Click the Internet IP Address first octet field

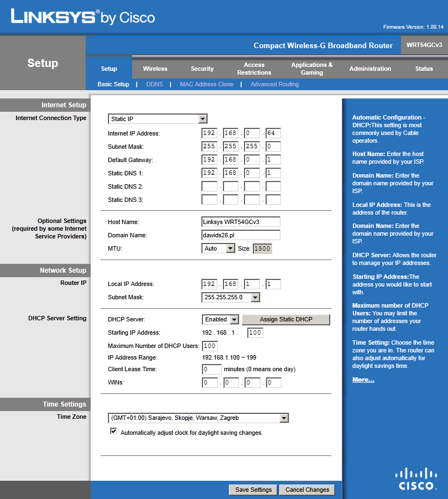[210, 133]
